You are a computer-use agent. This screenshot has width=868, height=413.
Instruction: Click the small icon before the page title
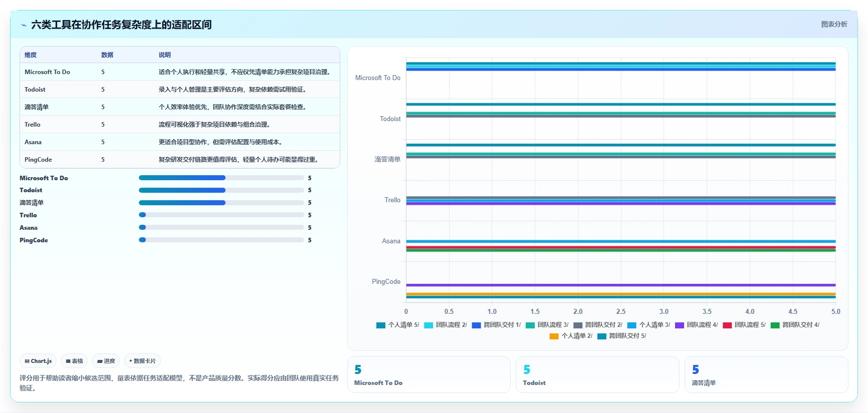pyautogui.click(x=24, y=25)
